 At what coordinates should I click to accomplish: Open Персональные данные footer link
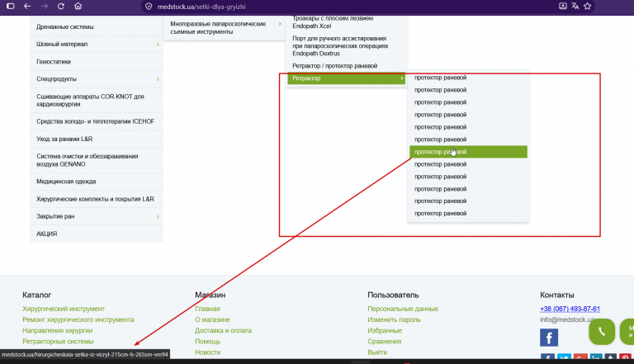click(403, 309)
